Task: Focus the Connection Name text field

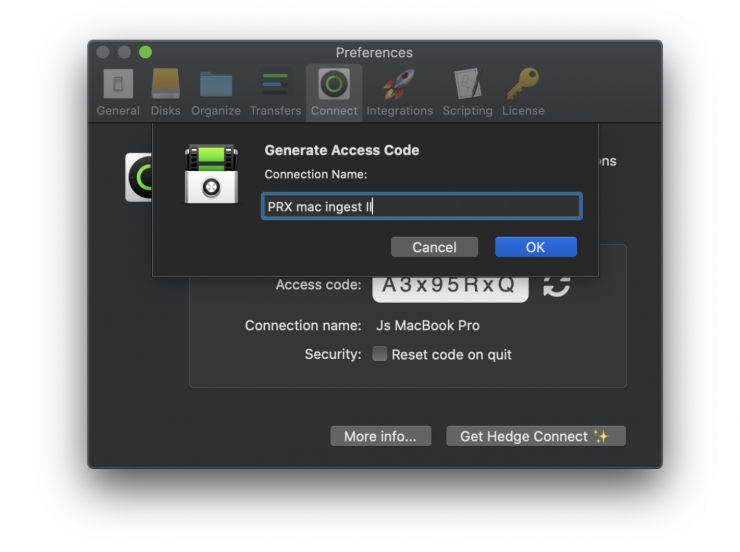Action: tap(421, 207)
